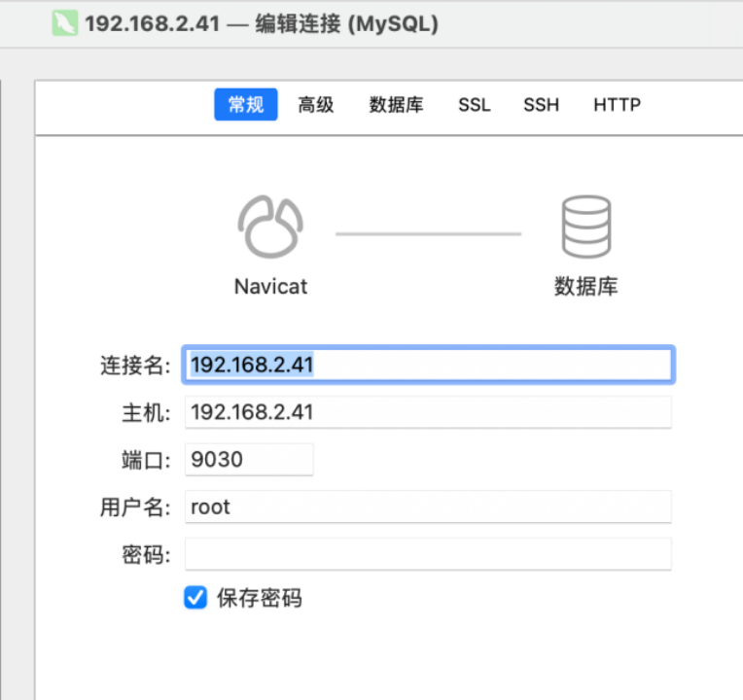Image resolution: width=743 pixels, height=700 pixels.
Task: Click the 端口 port field showing 9030
Action: click(x=249, y=460)
